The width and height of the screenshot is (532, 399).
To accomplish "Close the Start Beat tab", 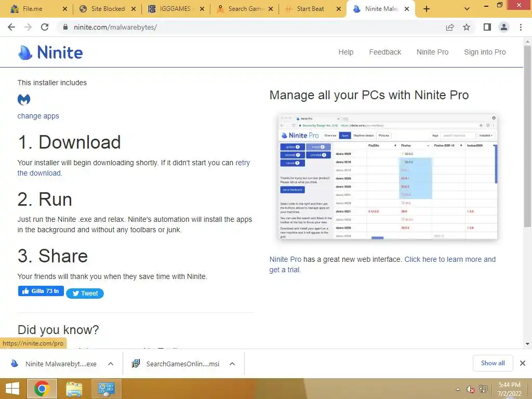I will pos(339,9).
